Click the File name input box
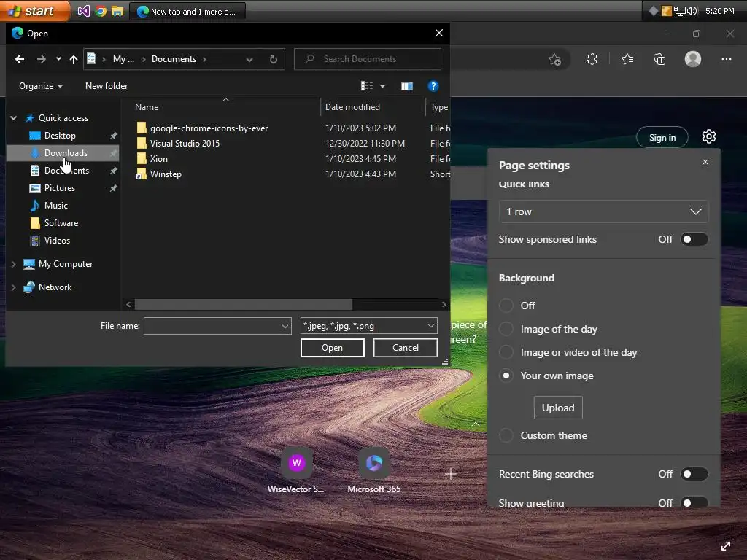The height and width of the screenshot is (560, 747). (217, 326)
